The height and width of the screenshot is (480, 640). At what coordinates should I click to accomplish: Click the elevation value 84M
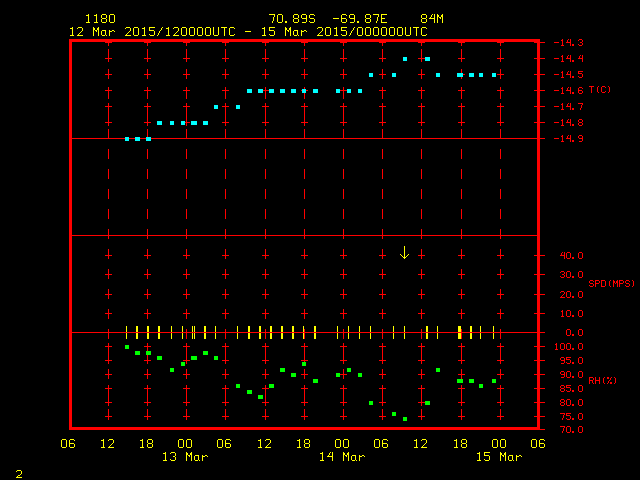coord(432,19)
